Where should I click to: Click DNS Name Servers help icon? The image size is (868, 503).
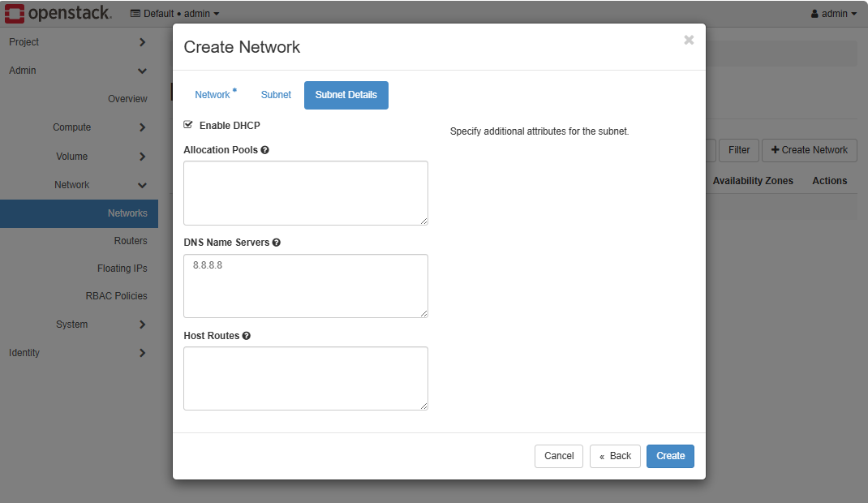coord(277,243)
